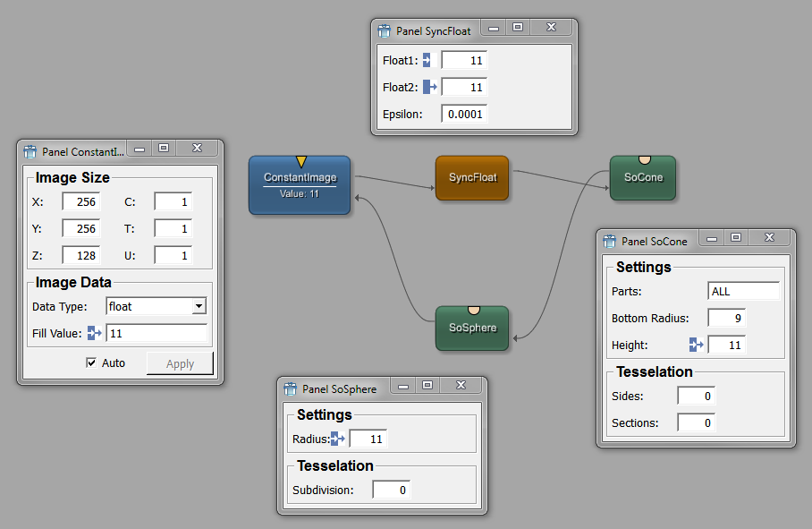Click the Float2 field connection arrow icon
The image size is (812, 529).
(429, 87)
